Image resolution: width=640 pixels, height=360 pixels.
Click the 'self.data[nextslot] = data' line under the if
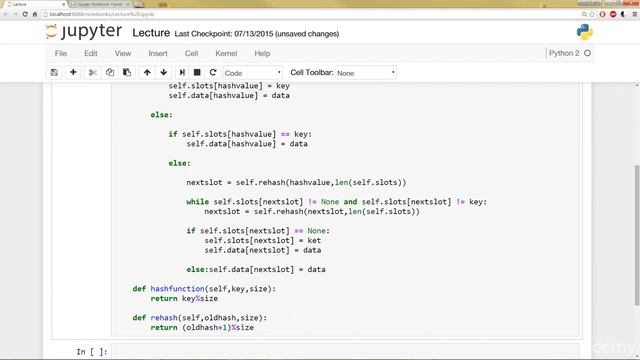coord(263,251)
